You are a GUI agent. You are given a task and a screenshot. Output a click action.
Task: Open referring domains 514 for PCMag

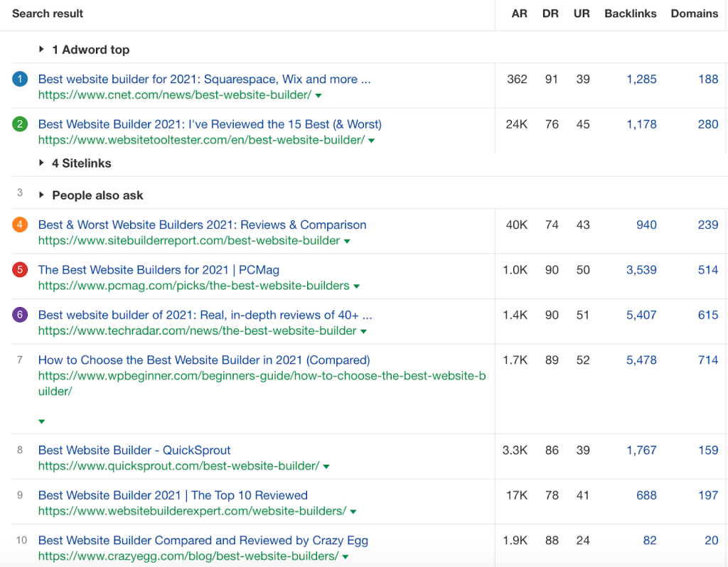pos(708,269)
